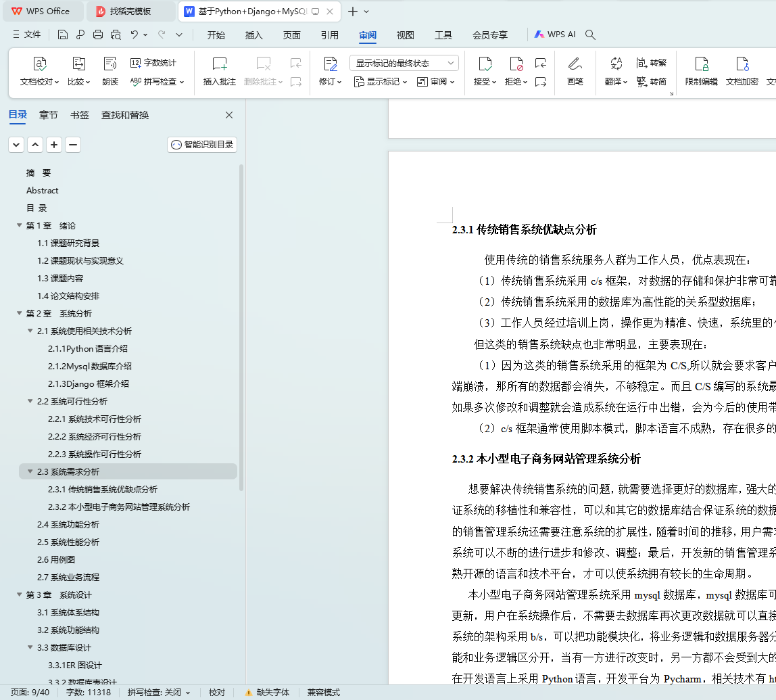Switch to the 视图 ribbon tab
Image resolution: width=776 pixels, height=700 pixels.
pos(406,35)
